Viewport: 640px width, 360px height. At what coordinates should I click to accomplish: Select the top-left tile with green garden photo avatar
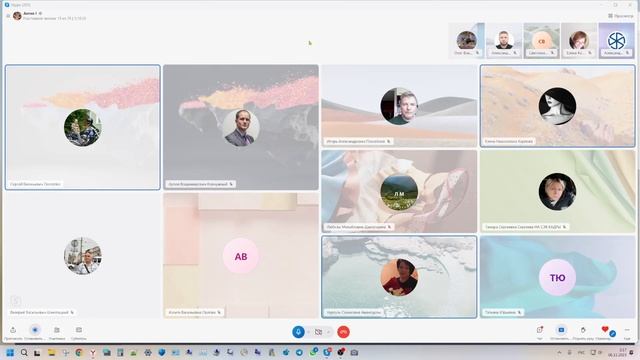83,127
